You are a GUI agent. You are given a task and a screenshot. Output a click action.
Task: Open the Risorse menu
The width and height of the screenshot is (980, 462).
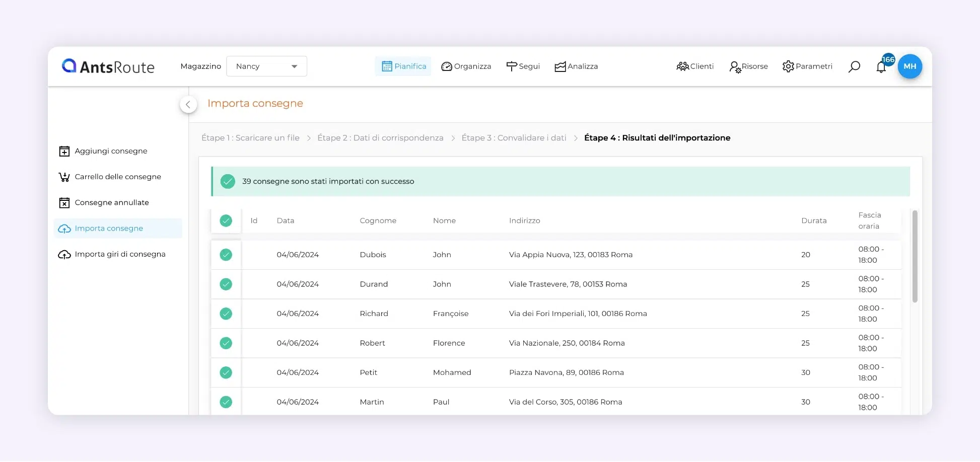[x=748, y=66]
